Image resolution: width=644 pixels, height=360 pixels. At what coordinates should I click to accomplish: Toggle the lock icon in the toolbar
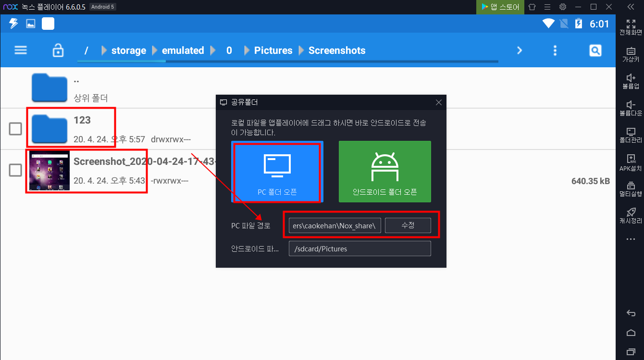58,50
